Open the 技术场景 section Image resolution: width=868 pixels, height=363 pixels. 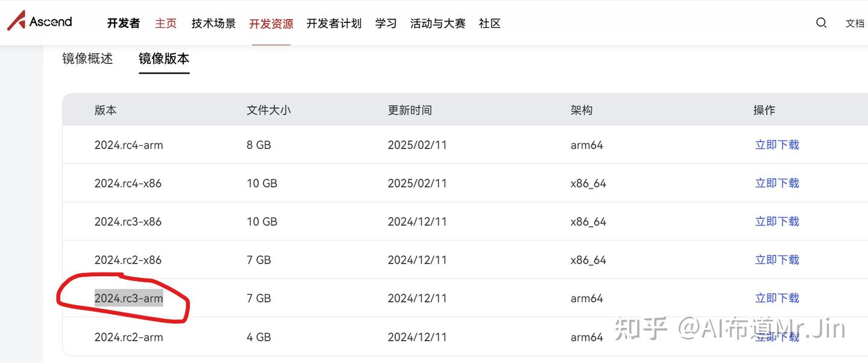click(213, 23)
